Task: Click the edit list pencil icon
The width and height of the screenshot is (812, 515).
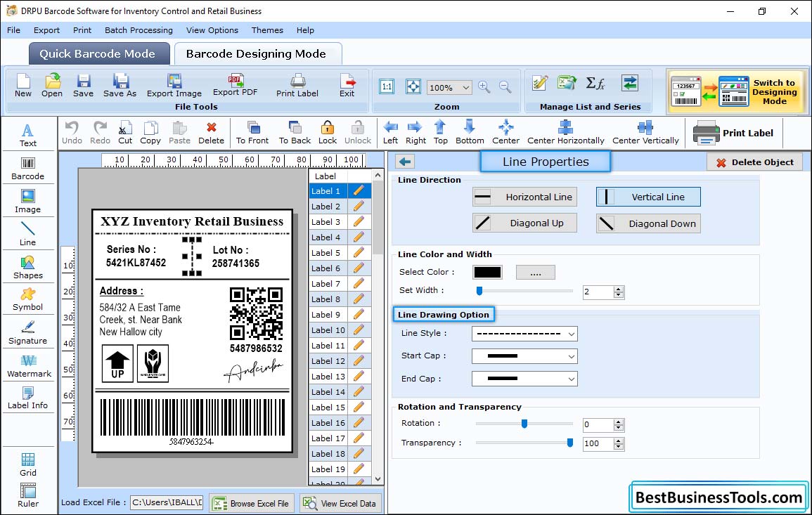Action: point(540,83)
